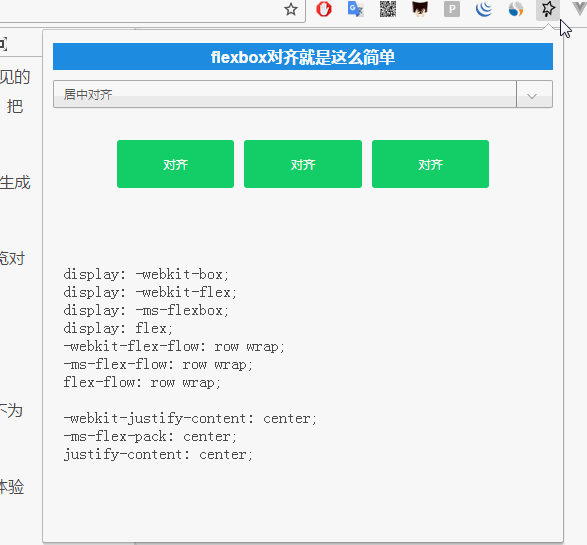Click the blue jQuery swirl extension icon
This screenshot has height=545, width=587.
point(484,9)
